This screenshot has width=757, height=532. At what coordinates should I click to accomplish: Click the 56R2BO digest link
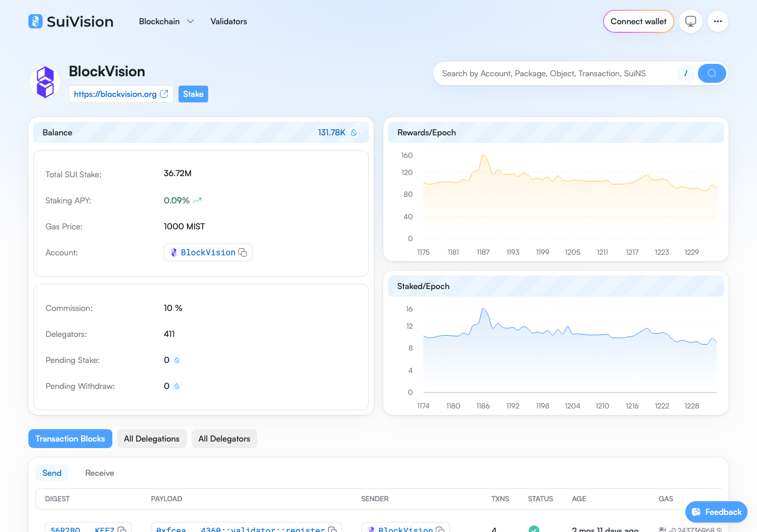(82, 529)
